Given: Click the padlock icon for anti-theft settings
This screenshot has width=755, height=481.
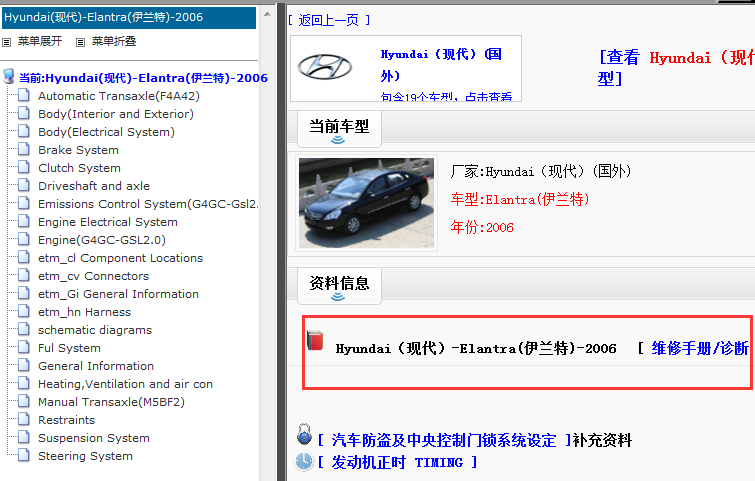Looking at the screenshot, I should pyautogui.click(x=304, y=435).
